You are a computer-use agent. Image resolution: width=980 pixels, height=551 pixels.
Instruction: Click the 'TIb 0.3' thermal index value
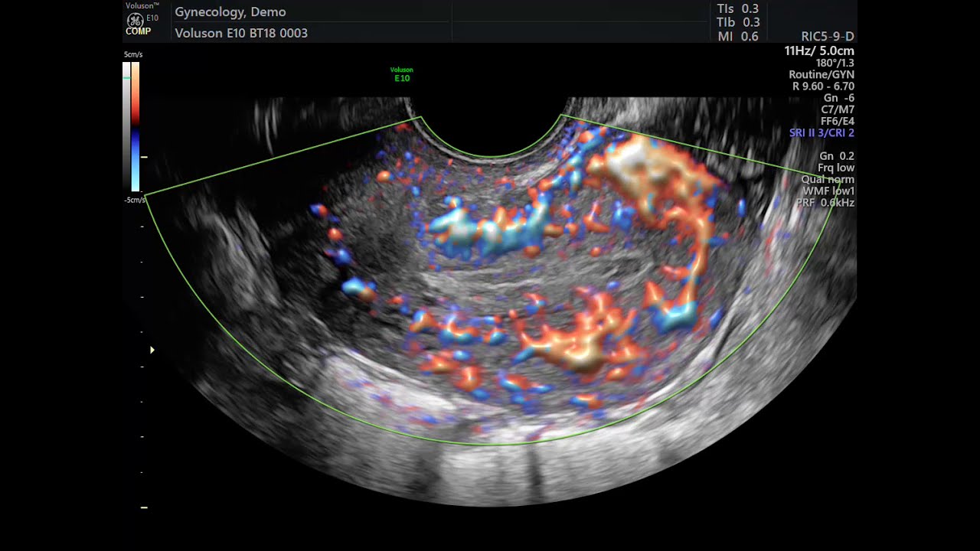(738, 22)
